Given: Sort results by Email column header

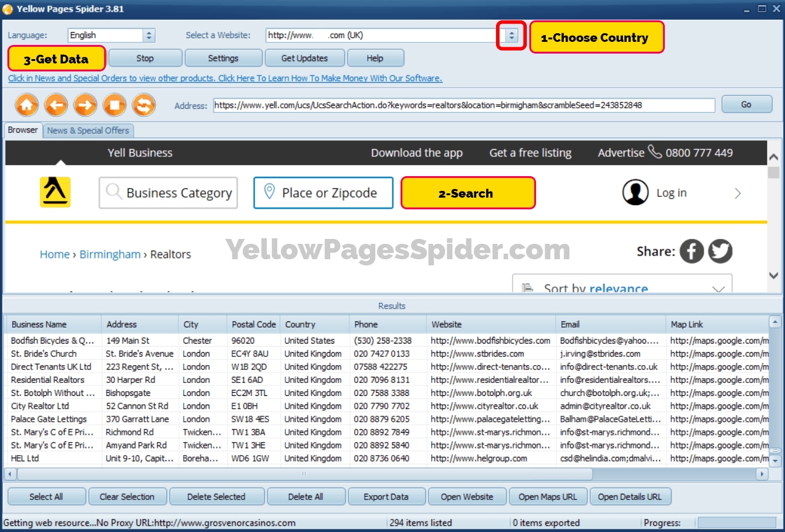Looking at the screenshot, I should tap(611, 324).
